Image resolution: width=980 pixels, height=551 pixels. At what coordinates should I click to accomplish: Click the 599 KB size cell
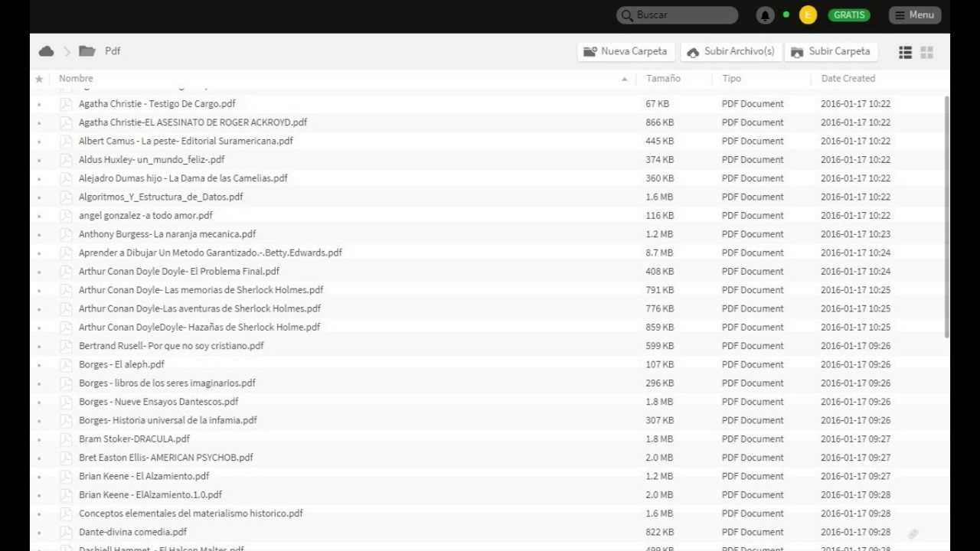(659, 346)
